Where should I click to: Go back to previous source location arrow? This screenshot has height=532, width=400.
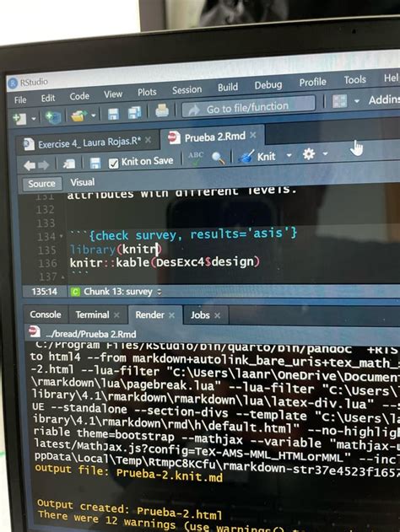pos(30,165)
